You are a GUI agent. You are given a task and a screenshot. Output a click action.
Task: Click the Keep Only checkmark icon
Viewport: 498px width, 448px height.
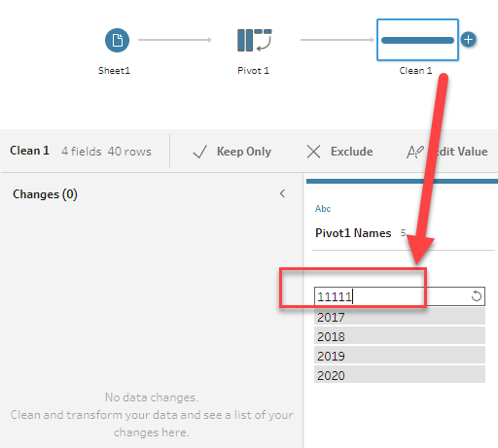pos(199,152)
